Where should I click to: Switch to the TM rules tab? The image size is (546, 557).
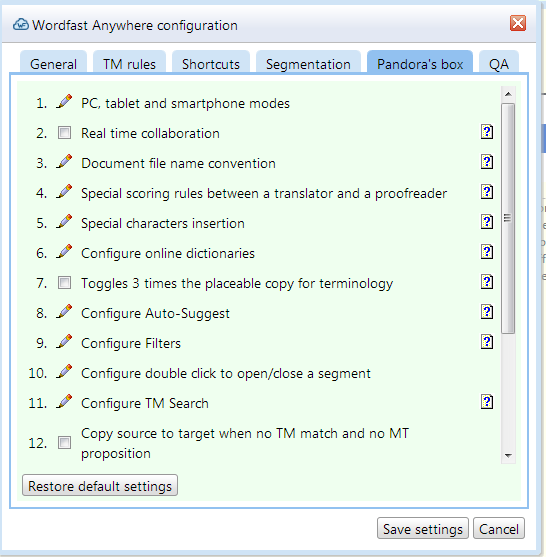[129, 64]
